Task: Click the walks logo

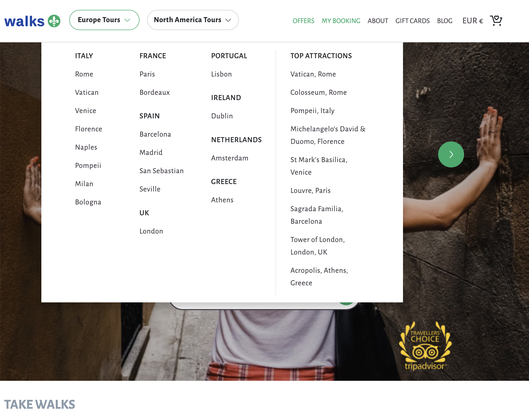Action: pos(25,21)
